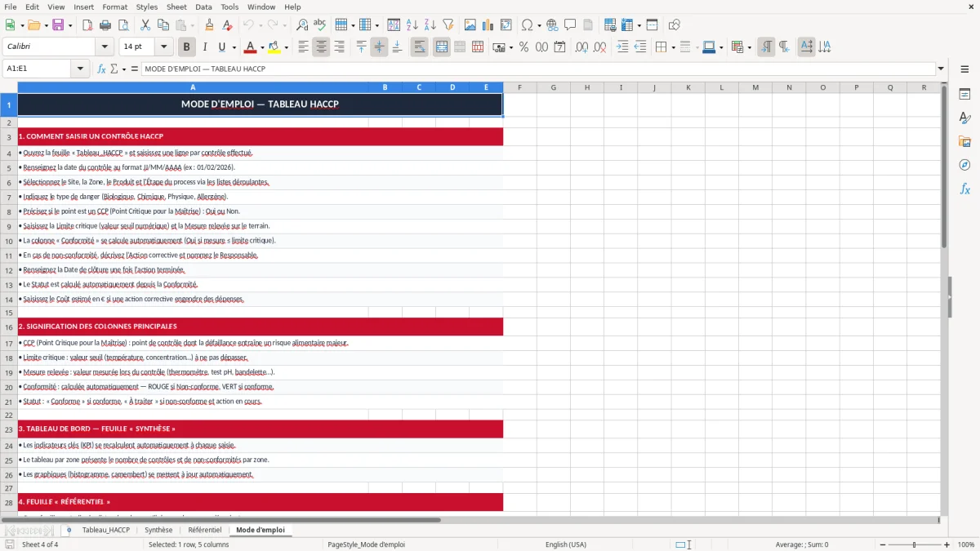980x551 pixels.
Task: Format as percent icon
Action: tap(523, 47)
